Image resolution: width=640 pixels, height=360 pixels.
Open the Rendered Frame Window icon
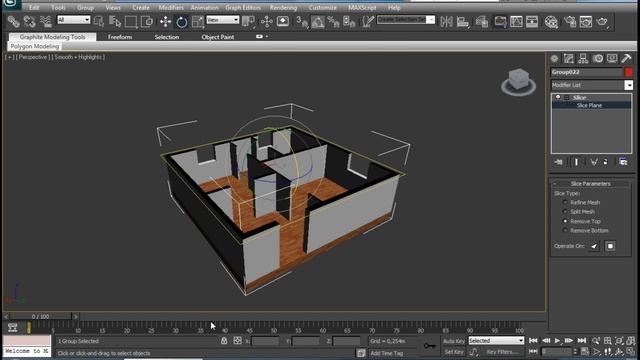coord(586,21)
